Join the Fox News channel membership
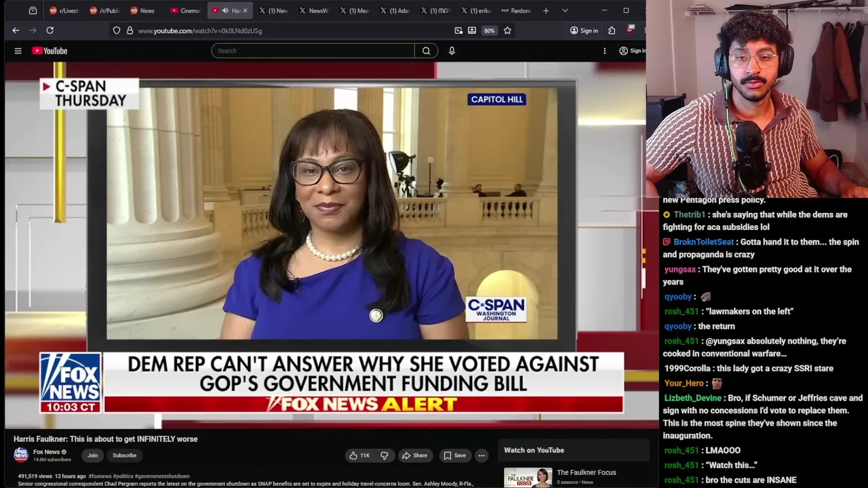Screen dimensions: 868x488 tap(92, 455)
